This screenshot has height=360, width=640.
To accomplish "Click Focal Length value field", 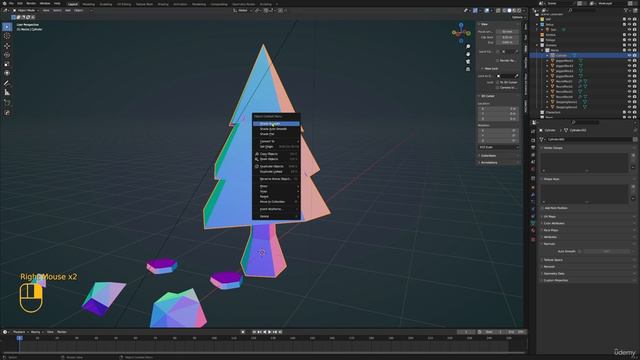I will [x=507, y=31].
